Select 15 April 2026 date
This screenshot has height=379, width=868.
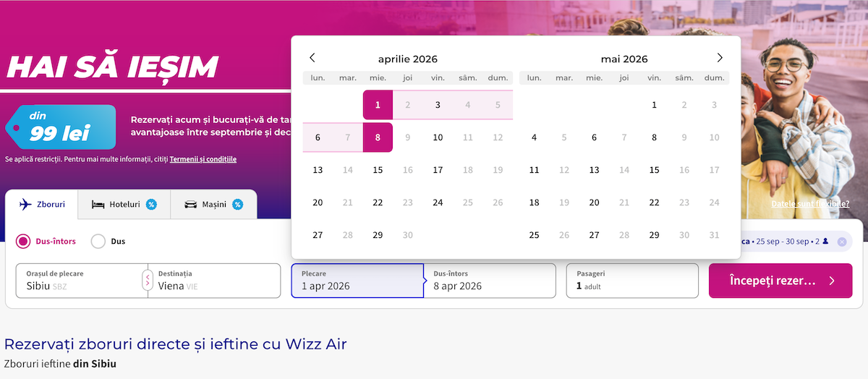[378, 170]
